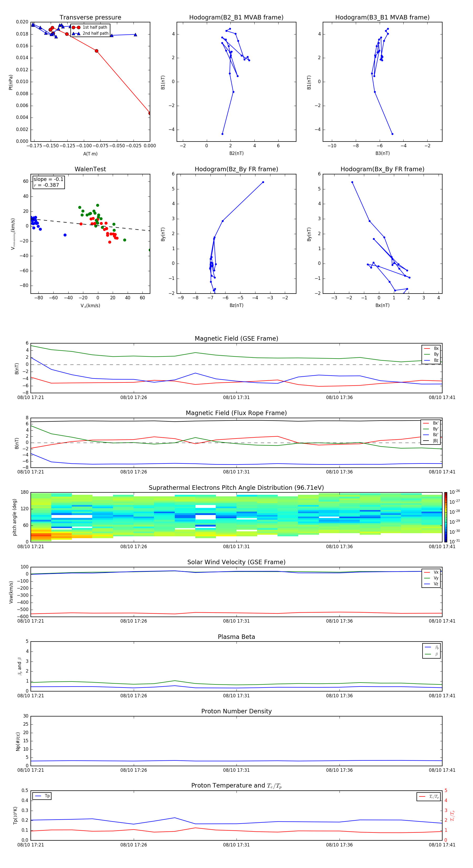Click the A(T·m) x-axis label
Viewport: 473px width, 868px height.
[x=90, y=154]
